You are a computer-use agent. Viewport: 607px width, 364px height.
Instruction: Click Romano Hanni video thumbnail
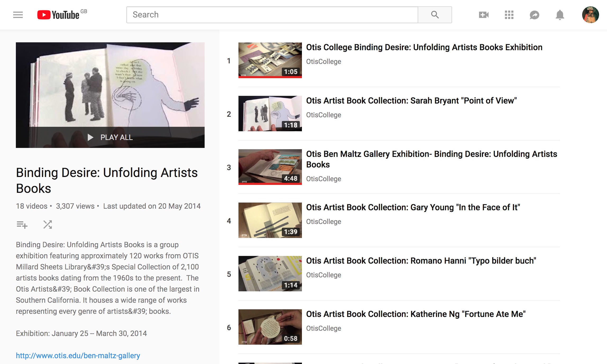270,274
